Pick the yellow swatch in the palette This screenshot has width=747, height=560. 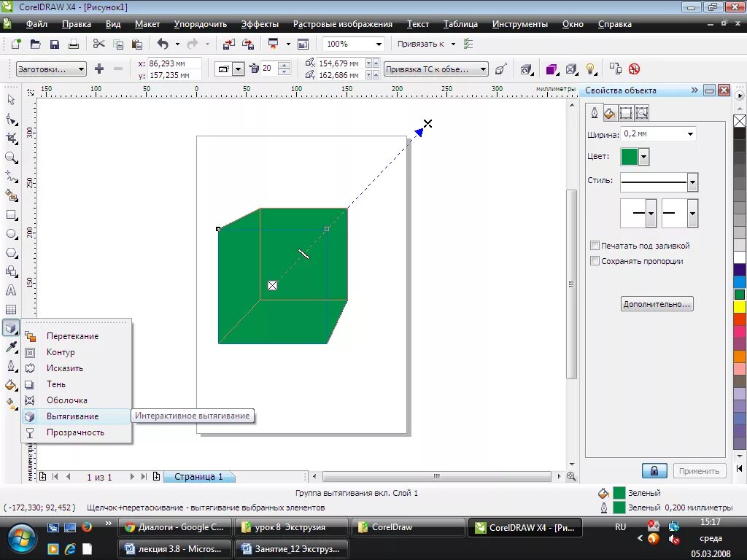pyautogui.click(x=740, y=307)
